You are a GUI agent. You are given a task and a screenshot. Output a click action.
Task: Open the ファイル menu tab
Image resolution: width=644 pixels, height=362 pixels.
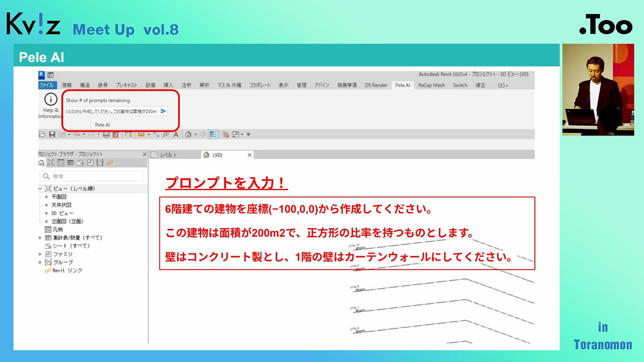(46, 85)
